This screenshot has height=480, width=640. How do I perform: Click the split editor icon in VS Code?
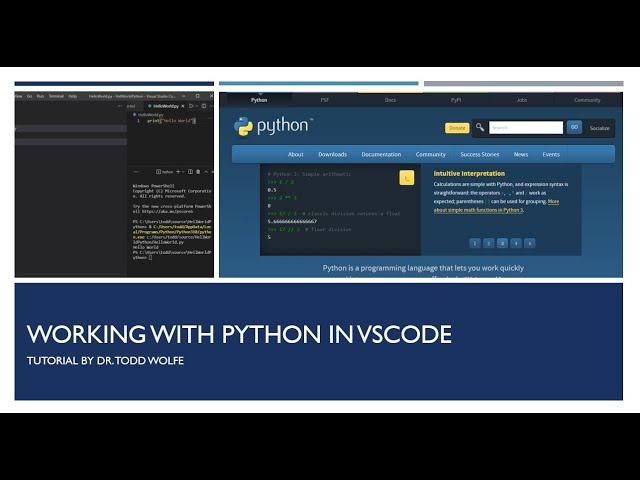tap(204, 106)
